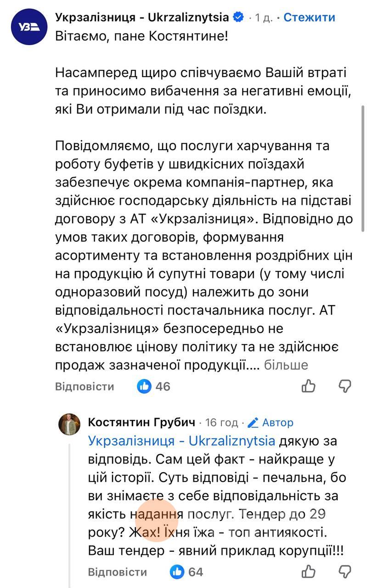Image resolution: width=367 pixels, height=588 pixels.
Task: Click the pen icon next to Автор
Action: click(x=252, y=422)
